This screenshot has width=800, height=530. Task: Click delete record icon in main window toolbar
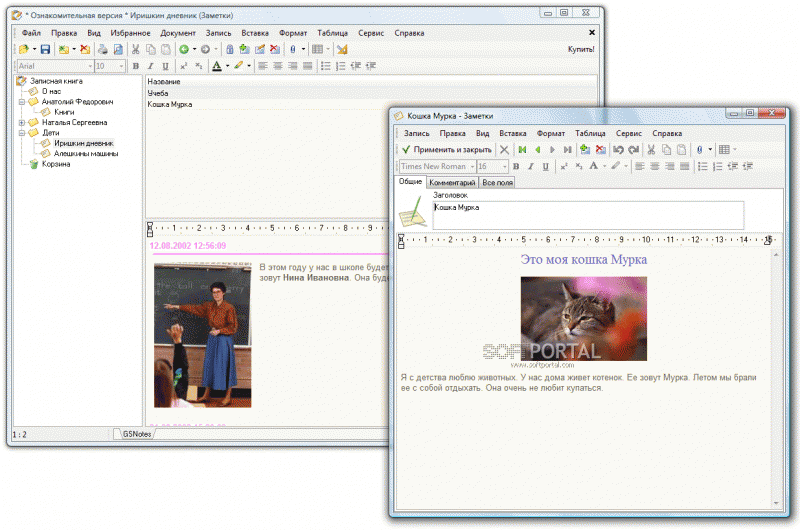pos(275,49)
